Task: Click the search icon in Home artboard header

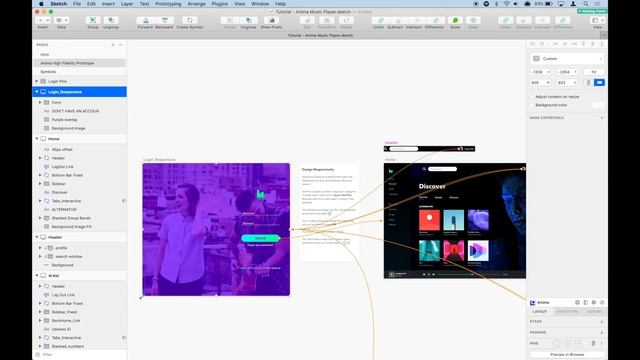Action: tap(424, 169)
